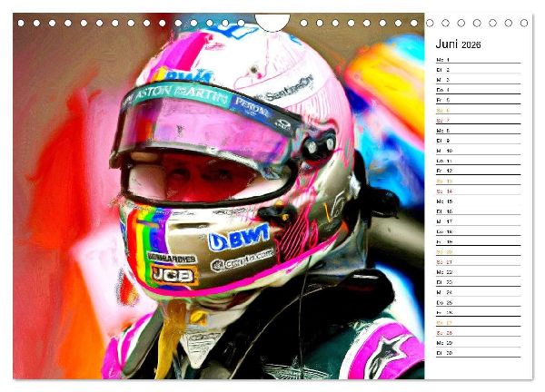
Task: Select the "Sa 20" calendar row
Action: (x=479, y=251)
